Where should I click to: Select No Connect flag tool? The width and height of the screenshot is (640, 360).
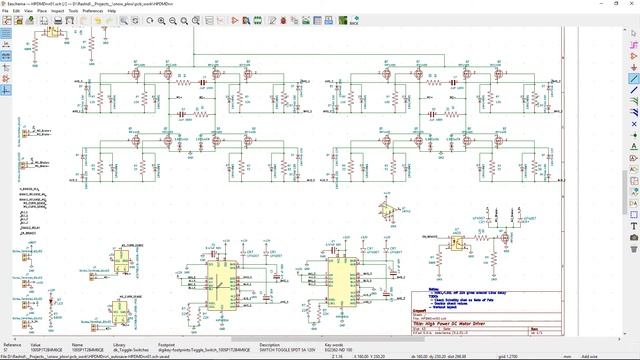pyautogui.click(x=634, y=124)
